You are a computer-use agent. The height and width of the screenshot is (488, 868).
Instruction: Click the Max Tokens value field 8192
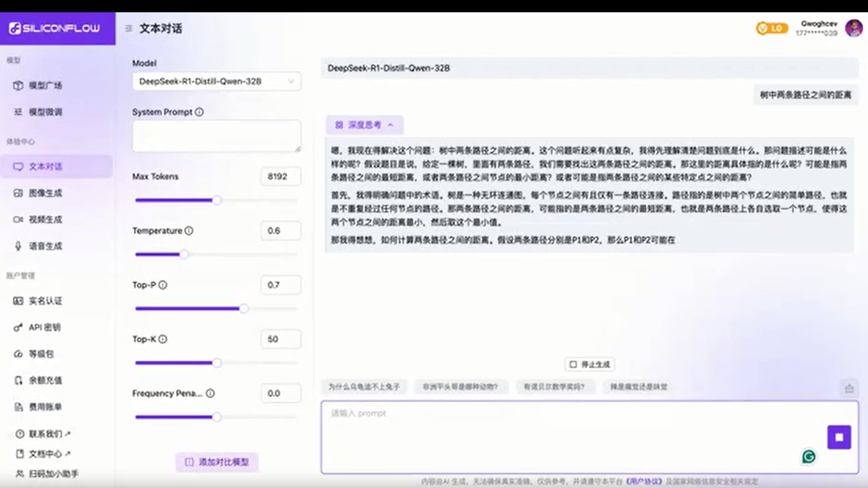pos(281,176)
